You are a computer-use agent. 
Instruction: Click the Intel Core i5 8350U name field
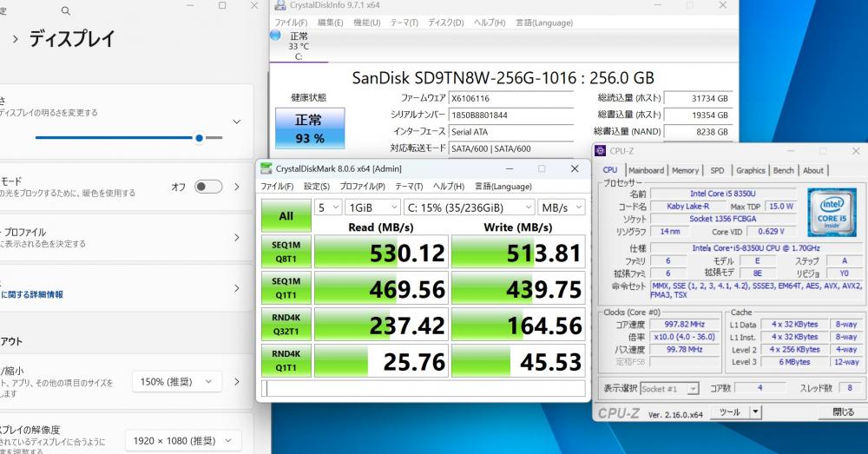(x=723, y=194)
